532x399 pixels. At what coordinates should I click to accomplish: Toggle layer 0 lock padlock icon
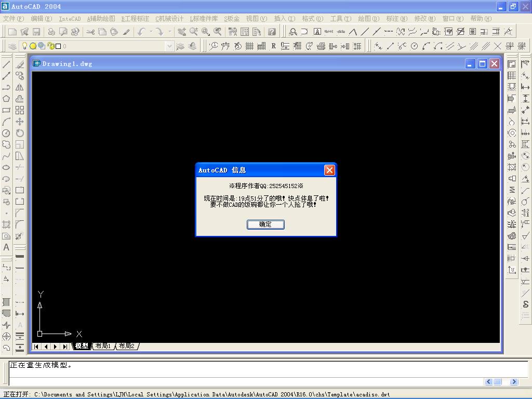(50, 46)
